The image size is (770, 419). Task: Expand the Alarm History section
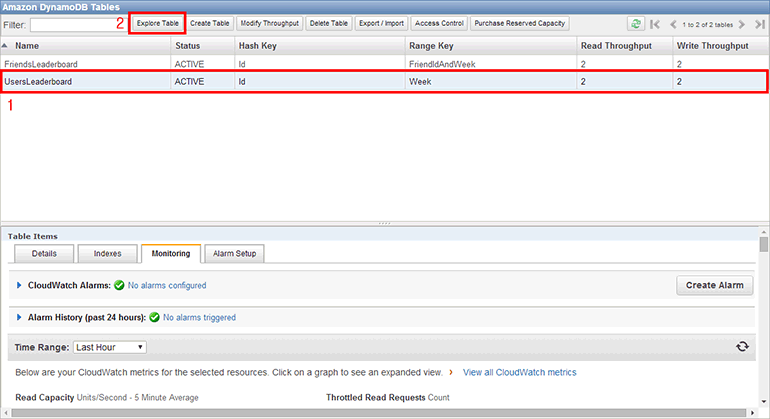click(x=19, y=318)
